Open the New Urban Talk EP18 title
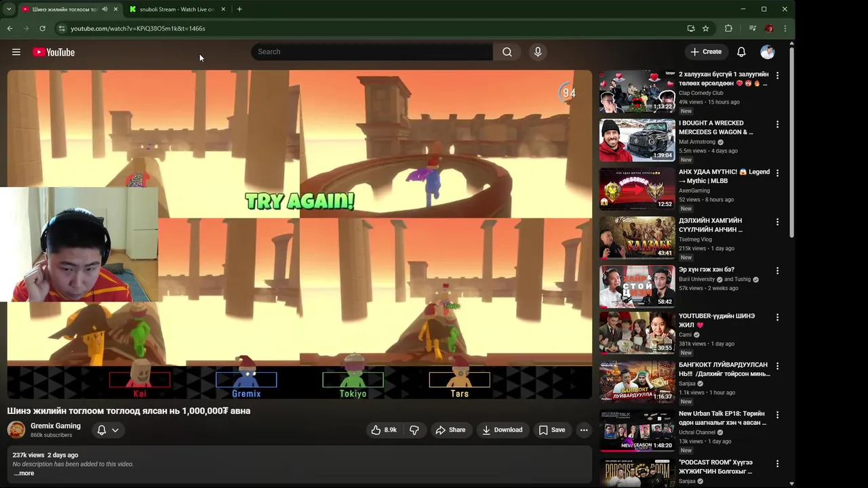 click(x=722, y=418)
